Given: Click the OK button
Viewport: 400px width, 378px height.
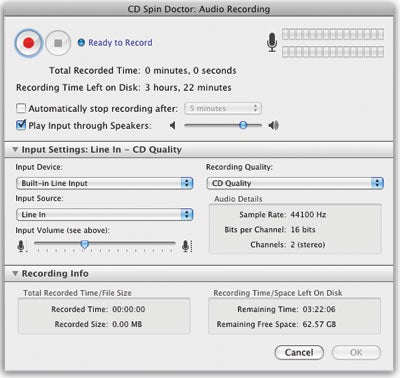Looking at the screenshot, I should pos(356,352).
